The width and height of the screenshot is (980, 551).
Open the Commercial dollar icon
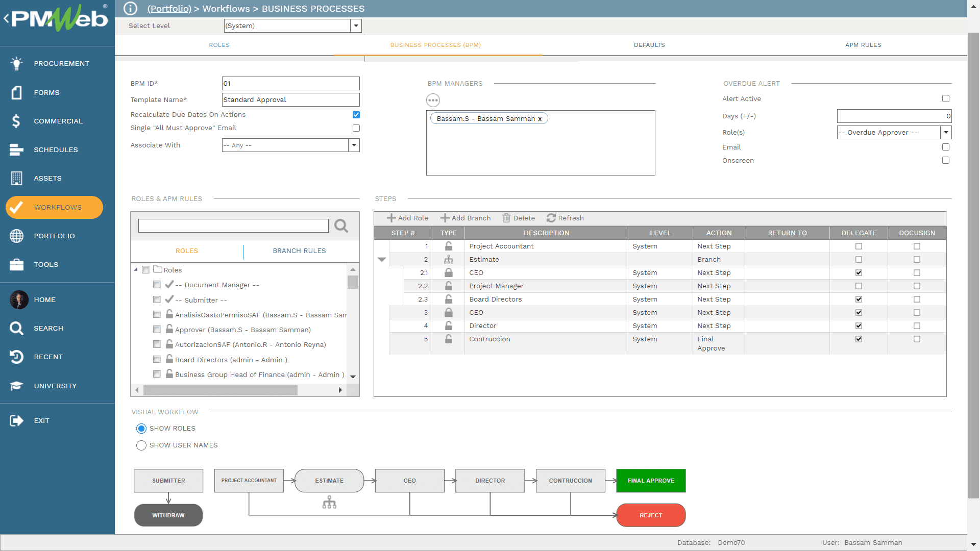[x=16, y=121]
